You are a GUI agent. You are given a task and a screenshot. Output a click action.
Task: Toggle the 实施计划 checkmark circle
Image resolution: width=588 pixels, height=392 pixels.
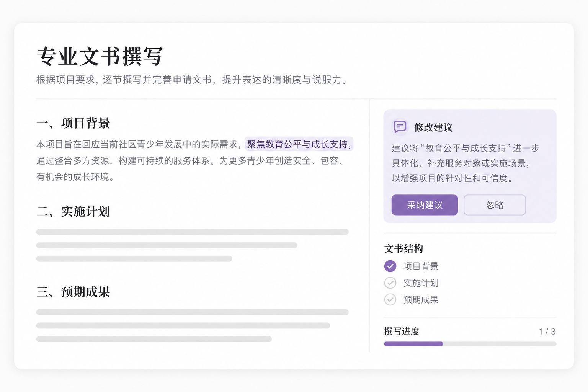[x=390, y=283]
